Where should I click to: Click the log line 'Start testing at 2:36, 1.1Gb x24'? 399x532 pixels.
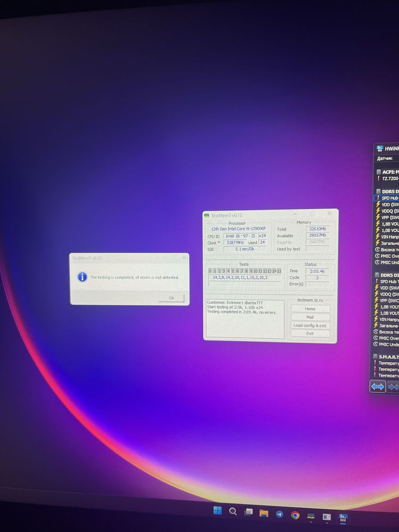[235, 307]
